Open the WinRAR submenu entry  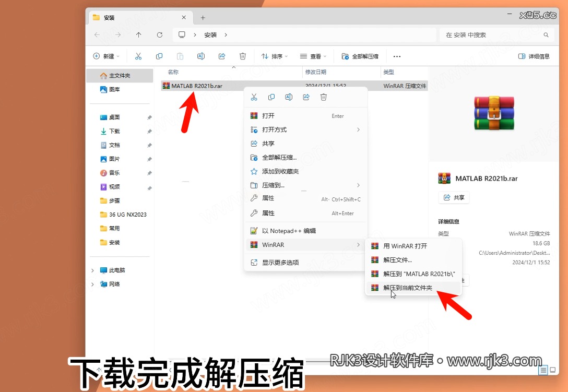click(306, 245)
